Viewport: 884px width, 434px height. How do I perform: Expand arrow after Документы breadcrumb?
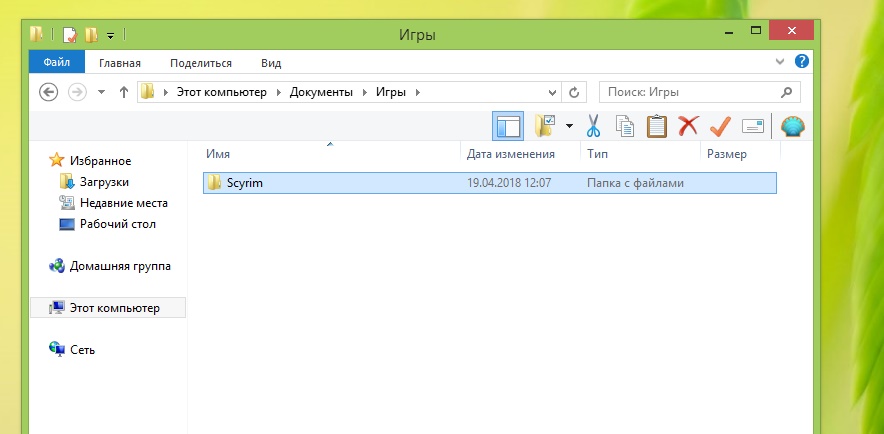click(365, 92)
